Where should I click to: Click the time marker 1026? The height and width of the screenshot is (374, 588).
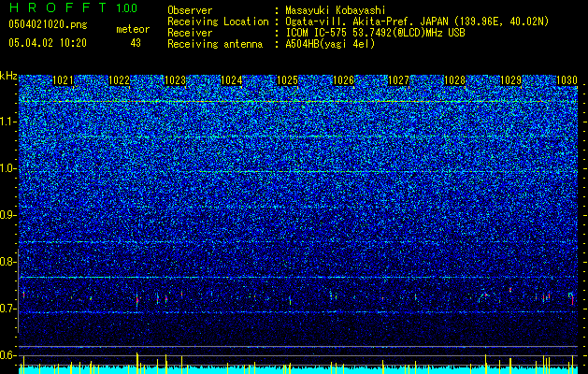(343, 80)
